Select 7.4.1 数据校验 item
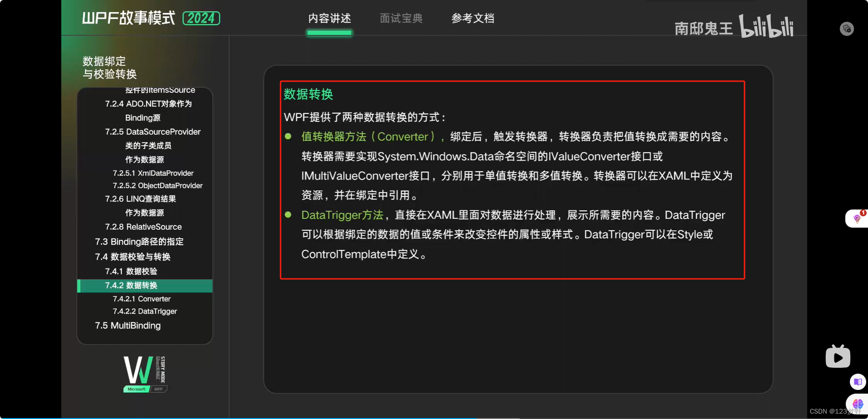 click(131, 271)
